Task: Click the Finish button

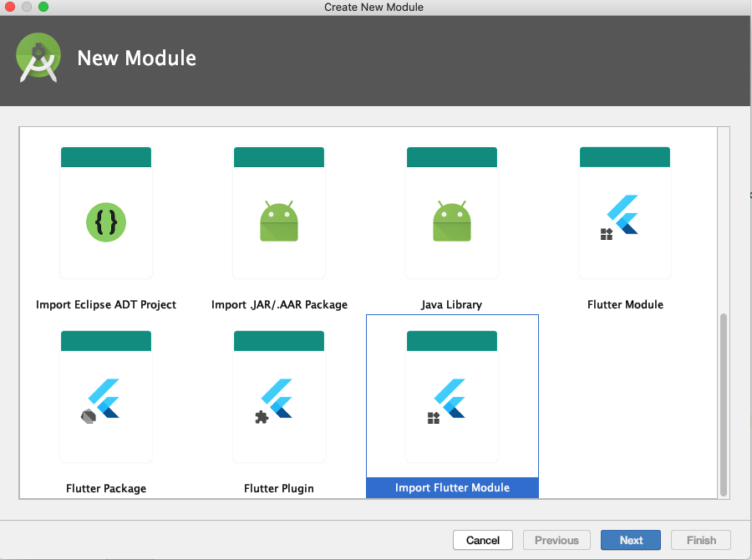Action: tap(701, 540)
